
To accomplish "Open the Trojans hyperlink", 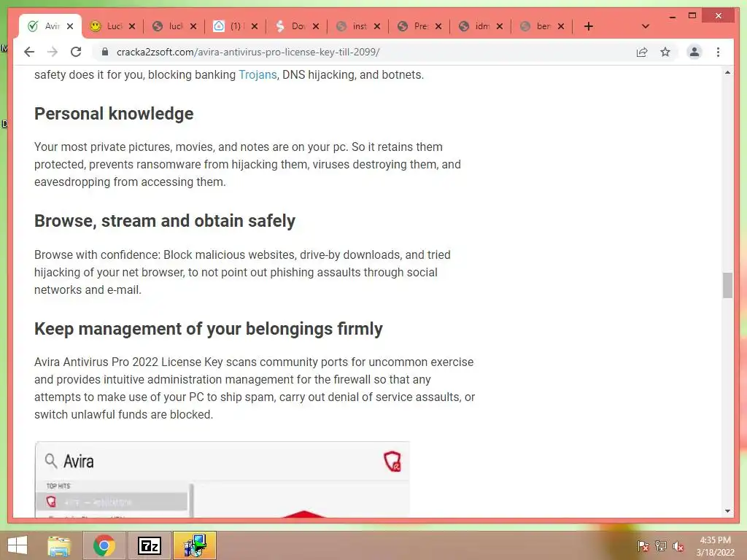I will click(258, 75).
